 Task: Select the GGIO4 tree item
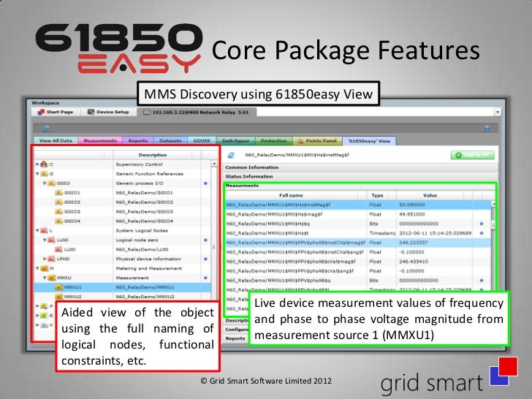123,221
